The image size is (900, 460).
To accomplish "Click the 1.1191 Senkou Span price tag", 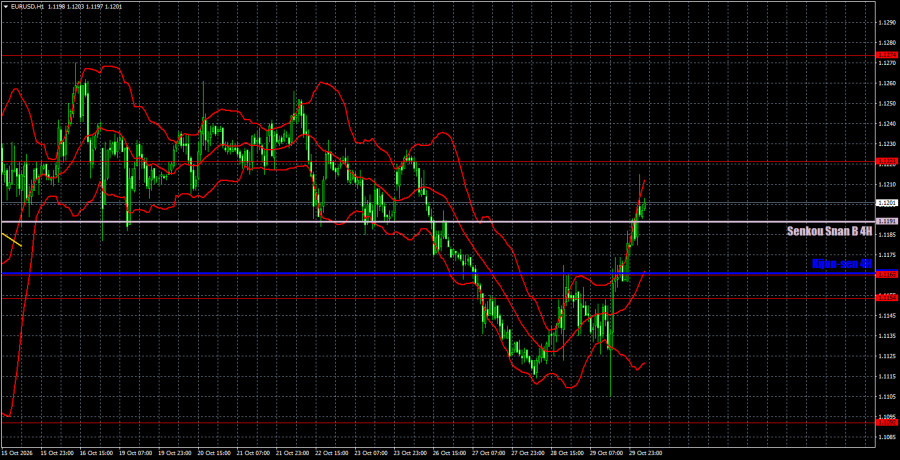I will coord(887,221).
